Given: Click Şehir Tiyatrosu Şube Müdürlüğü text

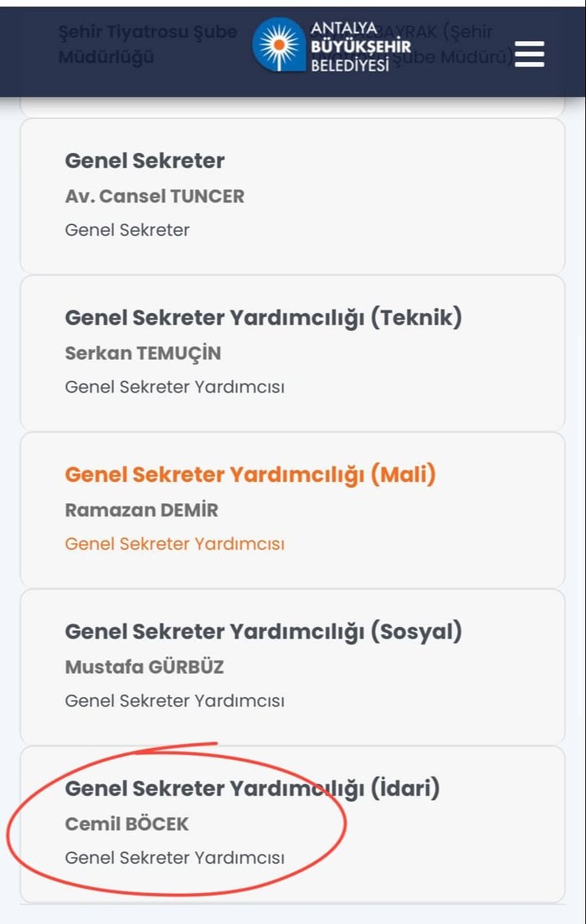Looking at the screenshot, I should (x=147, y=44).
